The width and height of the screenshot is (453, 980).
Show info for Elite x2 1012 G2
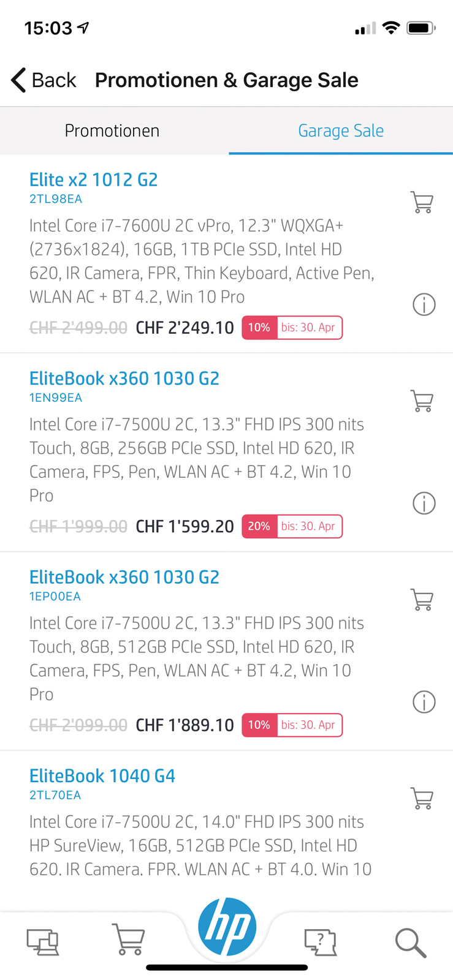coord(424,304)
